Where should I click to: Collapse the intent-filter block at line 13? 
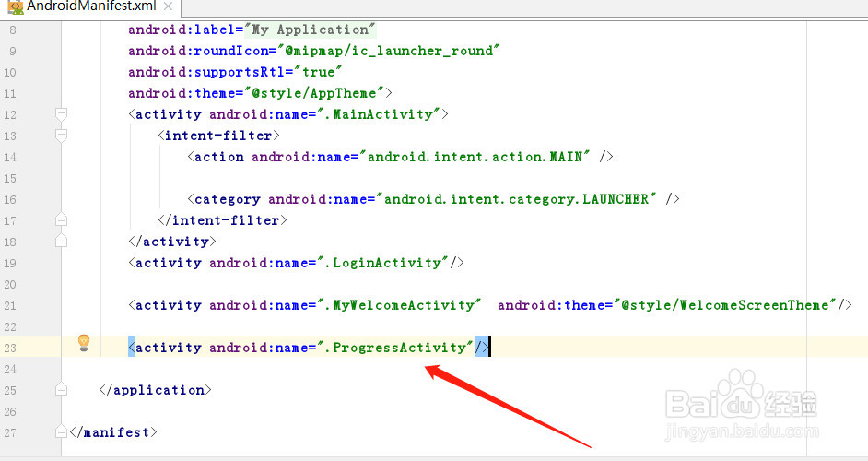62,136
